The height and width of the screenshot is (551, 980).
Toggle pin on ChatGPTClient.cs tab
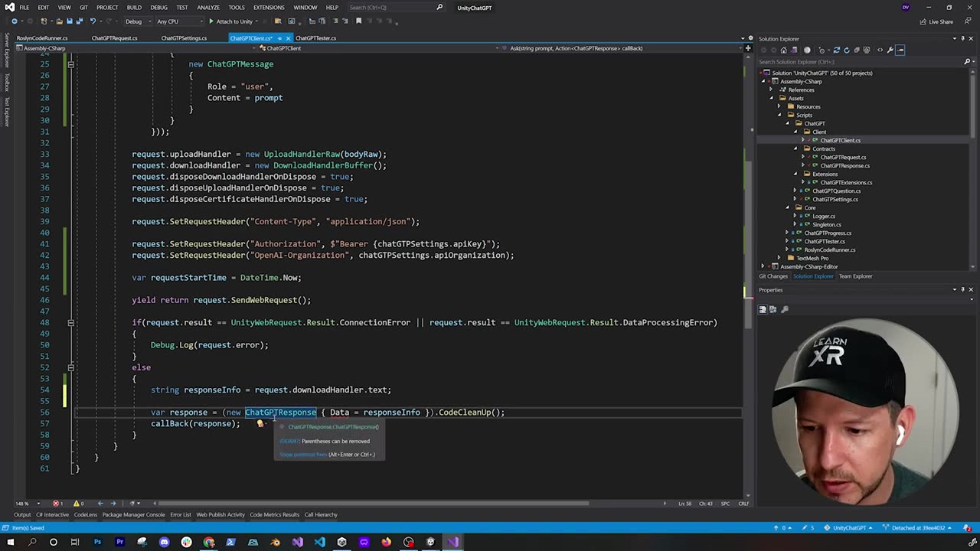point(279,37)
